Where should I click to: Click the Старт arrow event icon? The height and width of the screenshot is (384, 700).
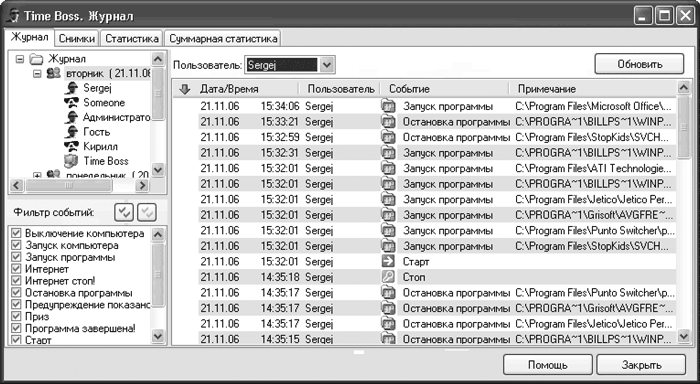(x=388, y=262)
